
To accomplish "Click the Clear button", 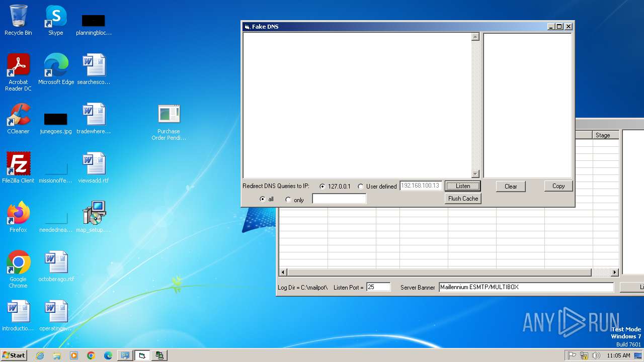I will [x=511, y=186].
